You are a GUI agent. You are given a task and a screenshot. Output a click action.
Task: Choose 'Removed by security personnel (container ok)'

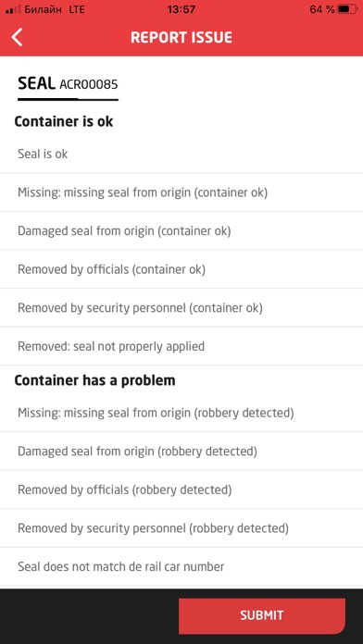(181, 307)
